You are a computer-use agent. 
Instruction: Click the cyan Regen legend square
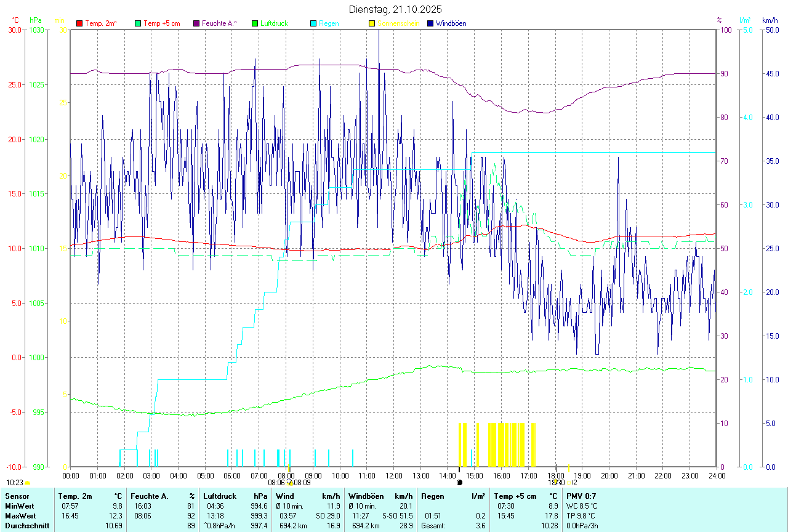tap(313, 23)
